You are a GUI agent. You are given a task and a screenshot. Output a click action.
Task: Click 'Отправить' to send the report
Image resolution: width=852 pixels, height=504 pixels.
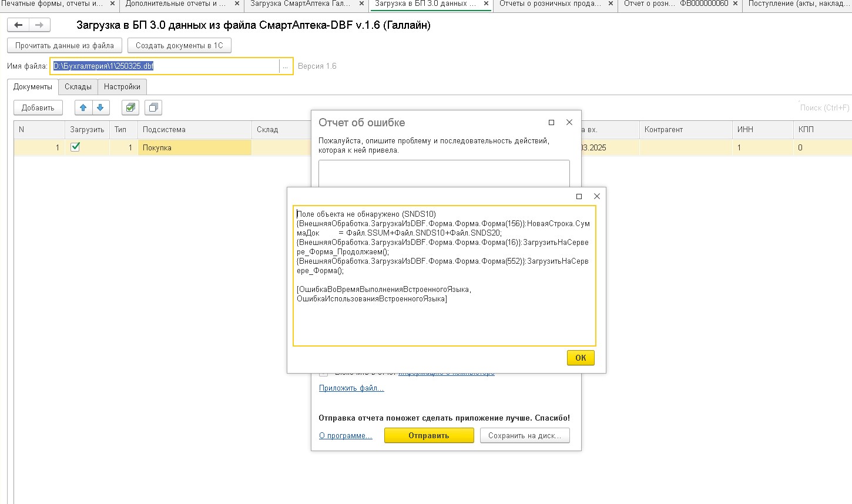[429, 435]
